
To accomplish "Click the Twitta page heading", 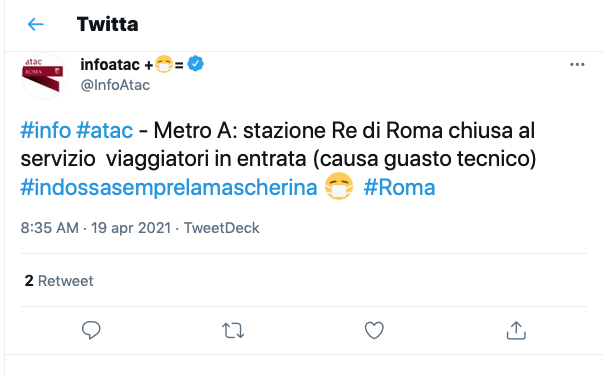I will click(x=107, y=24).
